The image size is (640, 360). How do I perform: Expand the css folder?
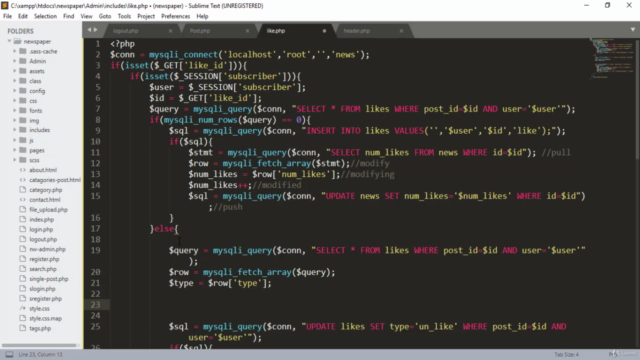click(x=15, y=100)
